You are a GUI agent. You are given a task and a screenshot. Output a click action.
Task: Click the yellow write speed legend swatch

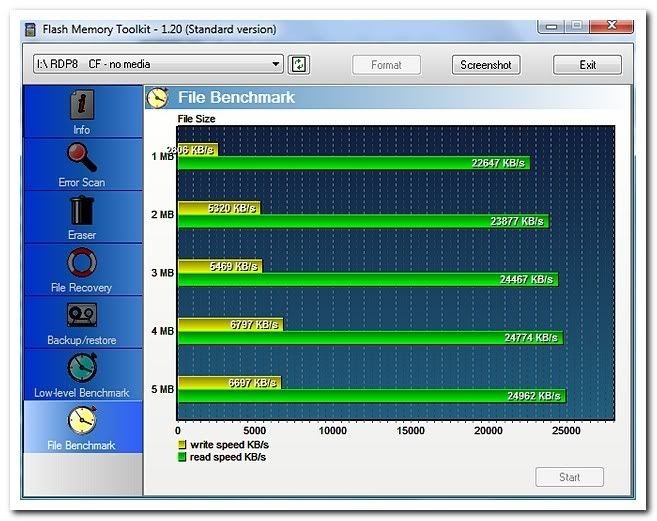(x=182, y=444)
